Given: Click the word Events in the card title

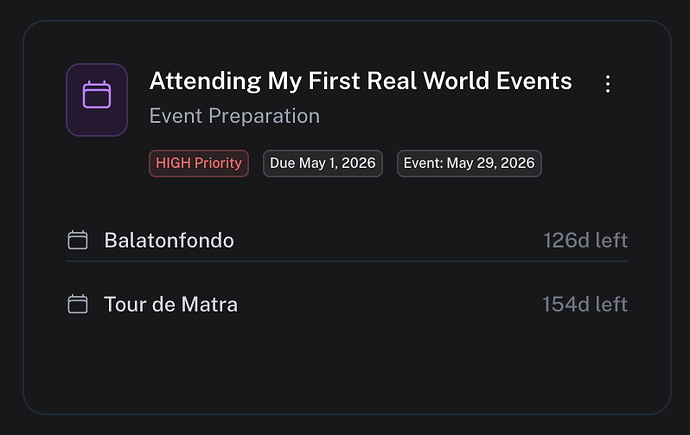Looking at the screenshot, I should 534,81.
